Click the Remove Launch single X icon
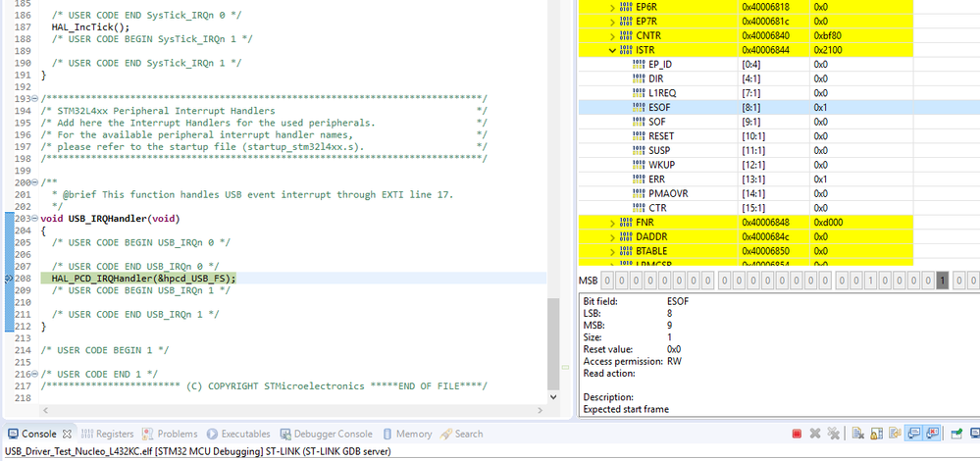The height and width of the screenshot is (461, 980). click(x=815, y=434)
